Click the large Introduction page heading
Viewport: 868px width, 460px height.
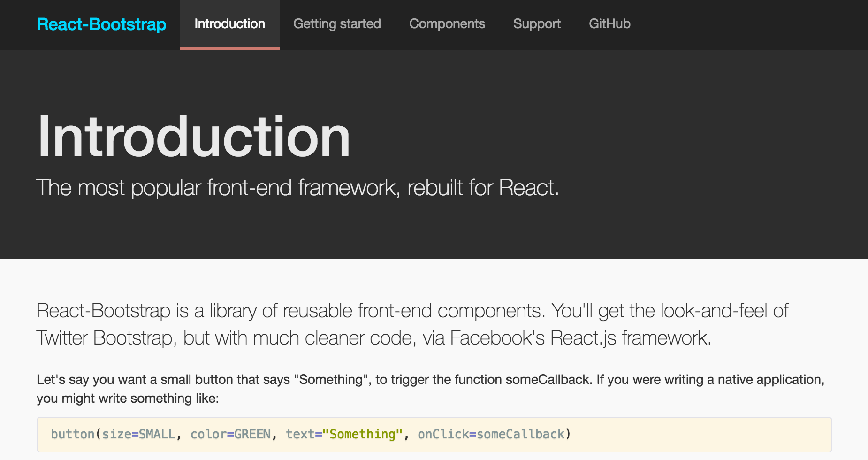pos(194,137)
